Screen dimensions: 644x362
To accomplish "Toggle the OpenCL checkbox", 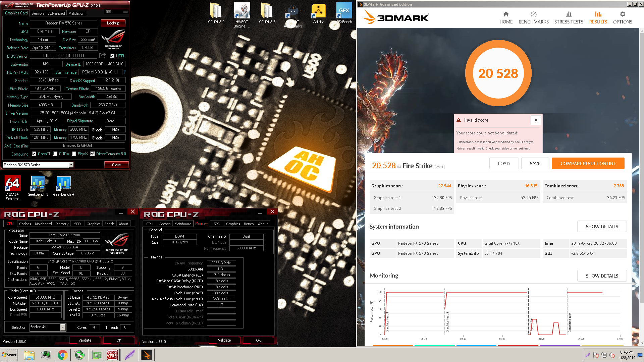I will (34, 154).
